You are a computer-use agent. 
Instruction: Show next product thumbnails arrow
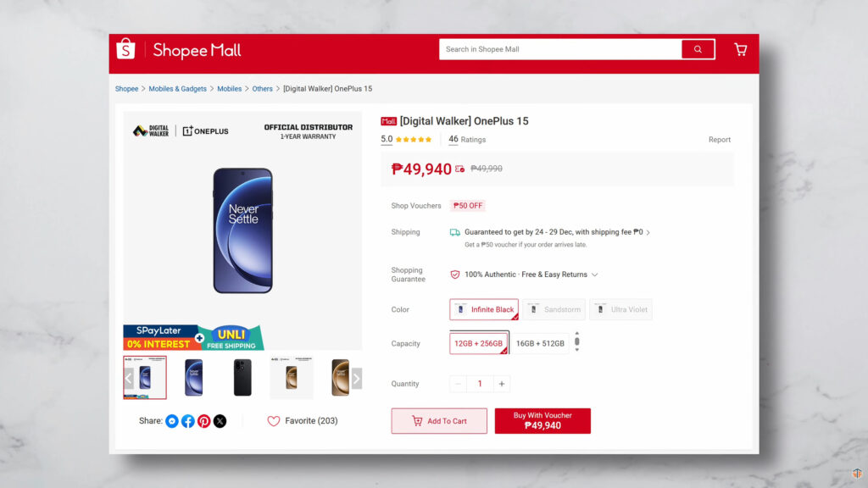[357, 378]
